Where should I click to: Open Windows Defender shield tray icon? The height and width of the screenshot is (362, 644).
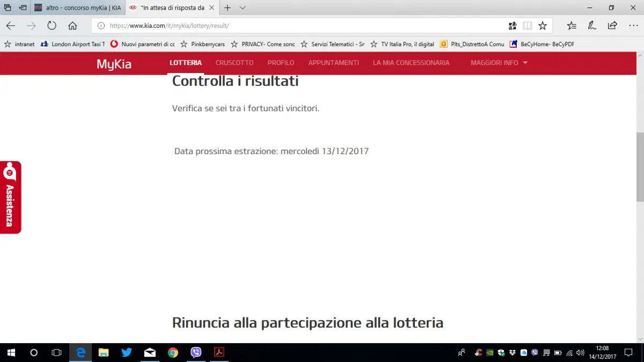(501, 353)
